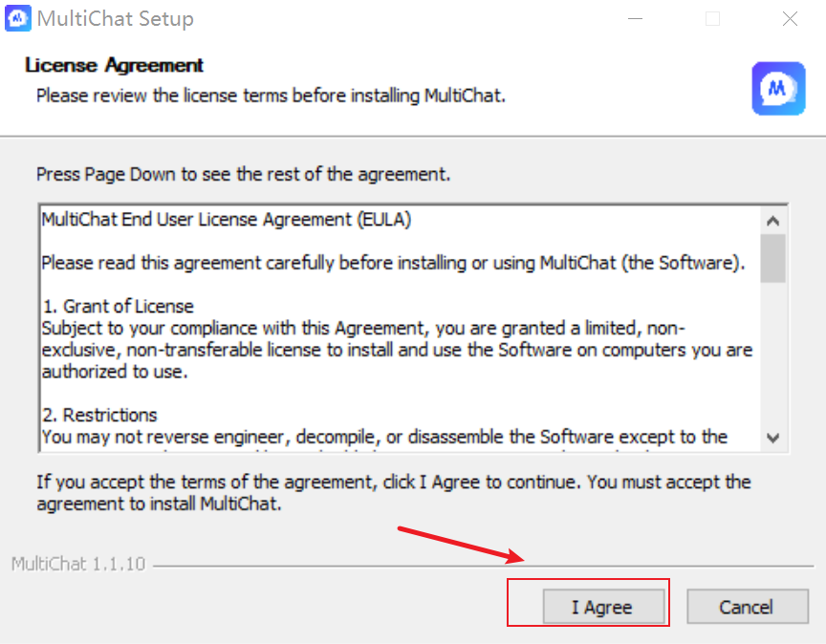The image size is (826, 644).
Task: Click the "2. Restrictions" line in the license
Action: [x=99, y=415]
